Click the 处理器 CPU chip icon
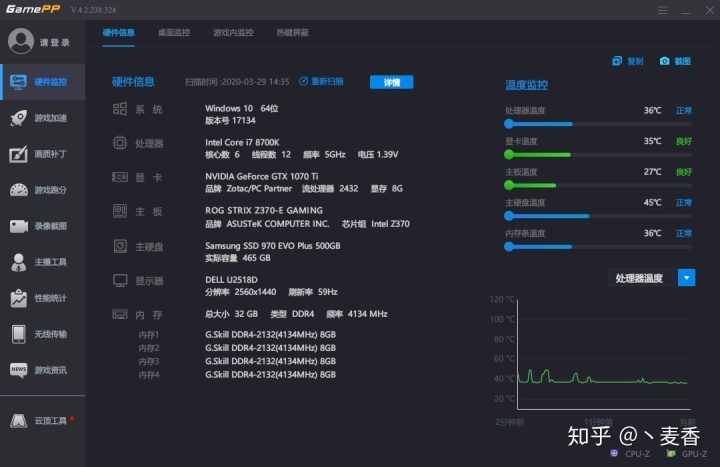Image resolution: width=720 pixels, height=467 pixels. pos(120,143)
